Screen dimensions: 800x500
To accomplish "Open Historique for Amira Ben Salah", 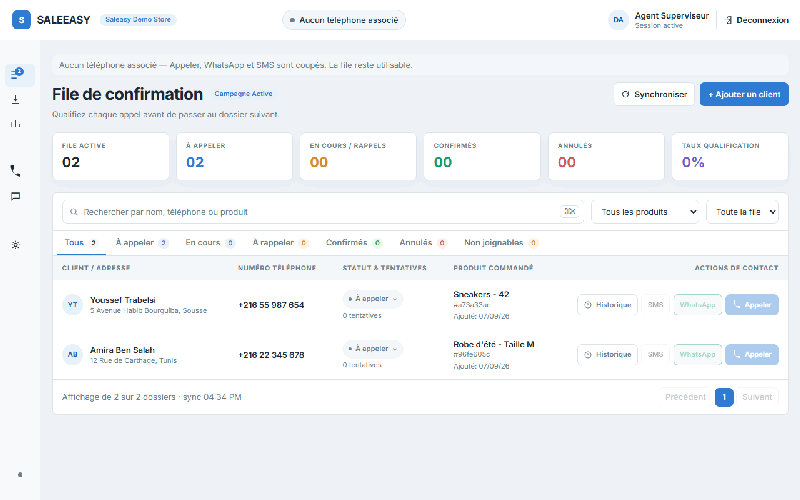I will pos(607,355).
